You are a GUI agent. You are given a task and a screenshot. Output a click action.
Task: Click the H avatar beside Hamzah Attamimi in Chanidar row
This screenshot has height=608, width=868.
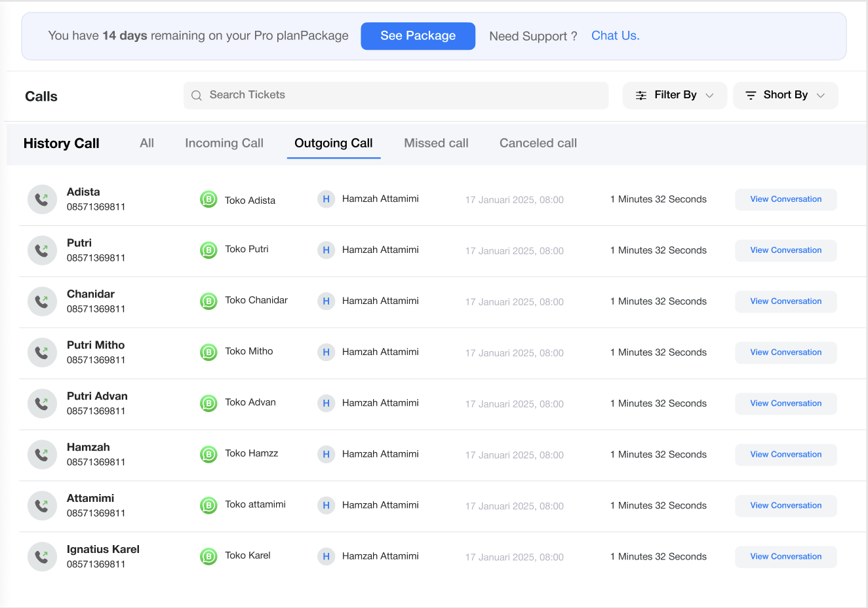(326, 301)
